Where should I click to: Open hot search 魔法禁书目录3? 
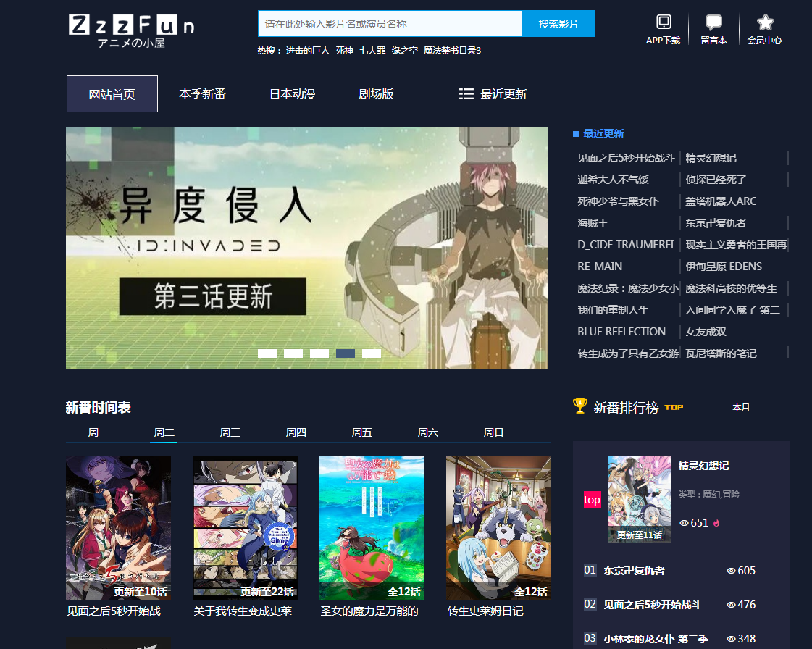(x=452, y=50)
